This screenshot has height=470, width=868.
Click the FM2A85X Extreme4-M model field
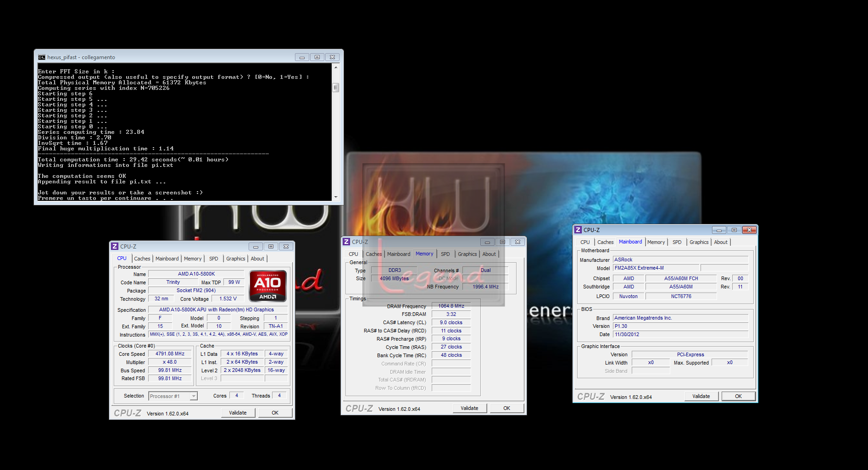pyautogui.click(x=656, y=268)
